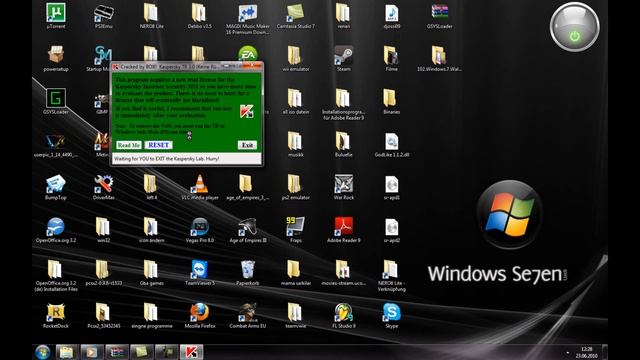Click the Read Me button in Kaspersky reset dialog
640x360 pixels.
coord(129,145)
